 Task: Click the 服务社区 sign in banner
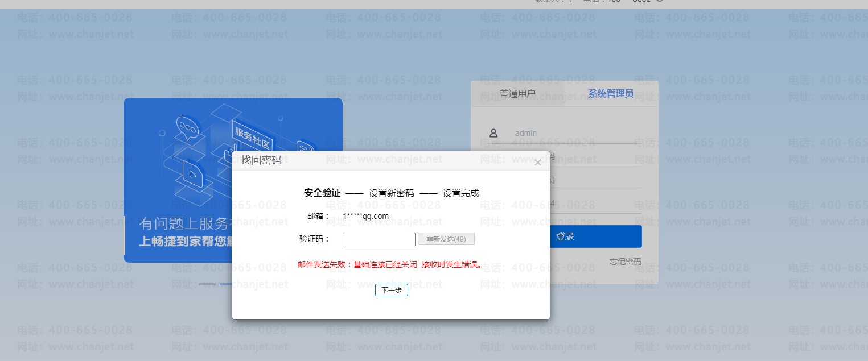coord(252,136)
